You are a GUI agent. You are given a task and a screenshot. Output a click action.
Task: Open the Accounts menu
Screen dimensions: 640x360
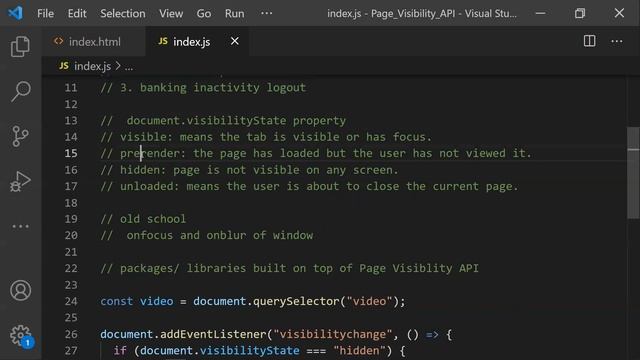click(20, 290)
